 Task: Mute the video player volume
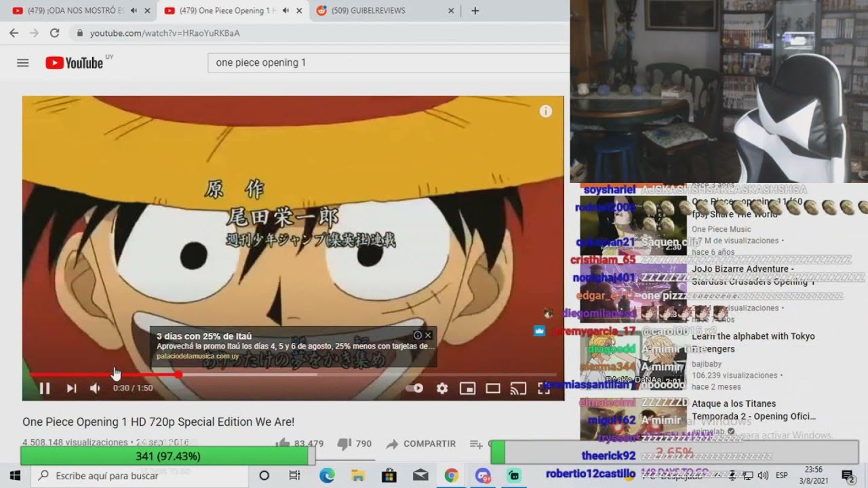[x=95, y=388]
